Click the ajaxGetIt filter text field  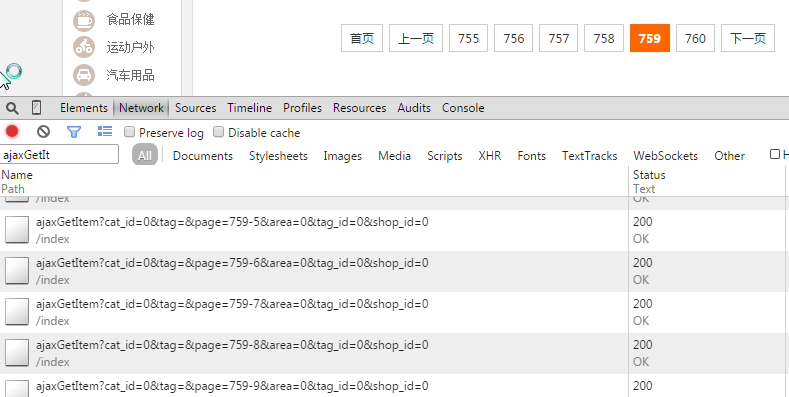click(x=59, y=154)
